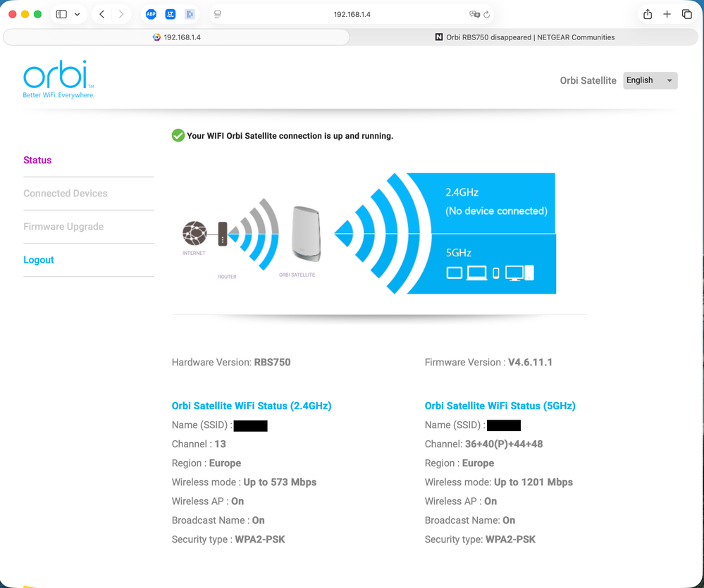Click the Share icon in Safari toolbar
Image resolution: width=704 pixels, height=588 pixels.
pyautogui.click(x=648, y=14)
